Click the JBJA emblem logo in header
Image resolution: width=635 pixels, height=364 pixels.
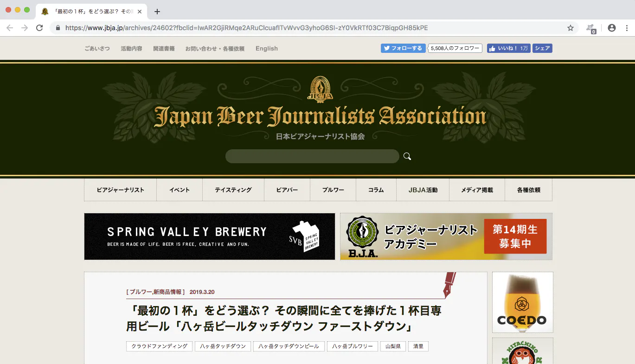[320, 89]
